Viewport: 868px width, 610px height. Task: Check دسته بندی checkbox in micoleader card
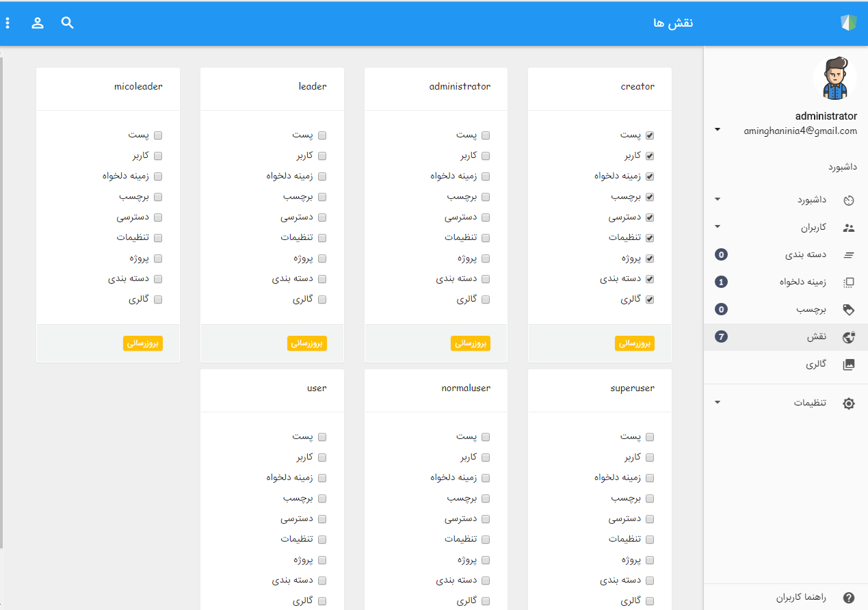157,279
